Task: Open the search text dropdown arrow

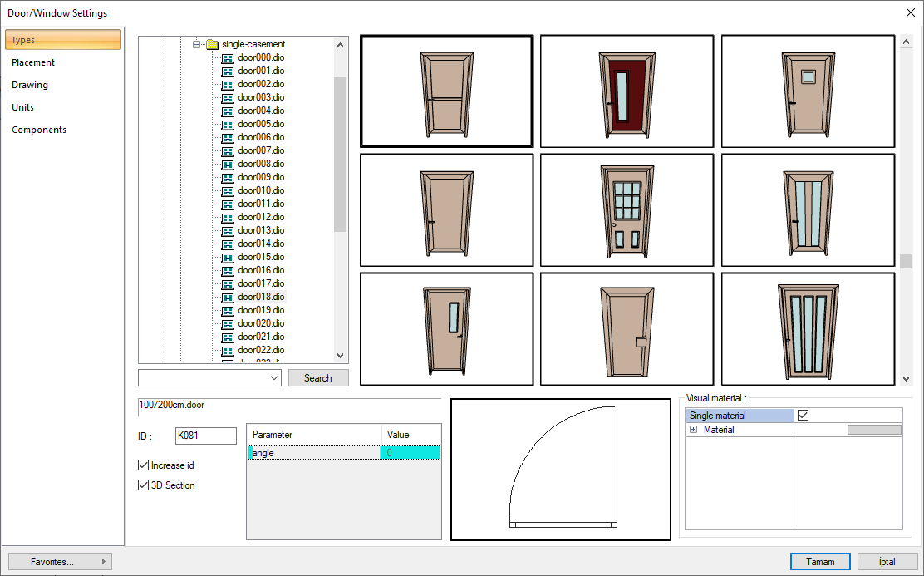Action: [275, 378]
